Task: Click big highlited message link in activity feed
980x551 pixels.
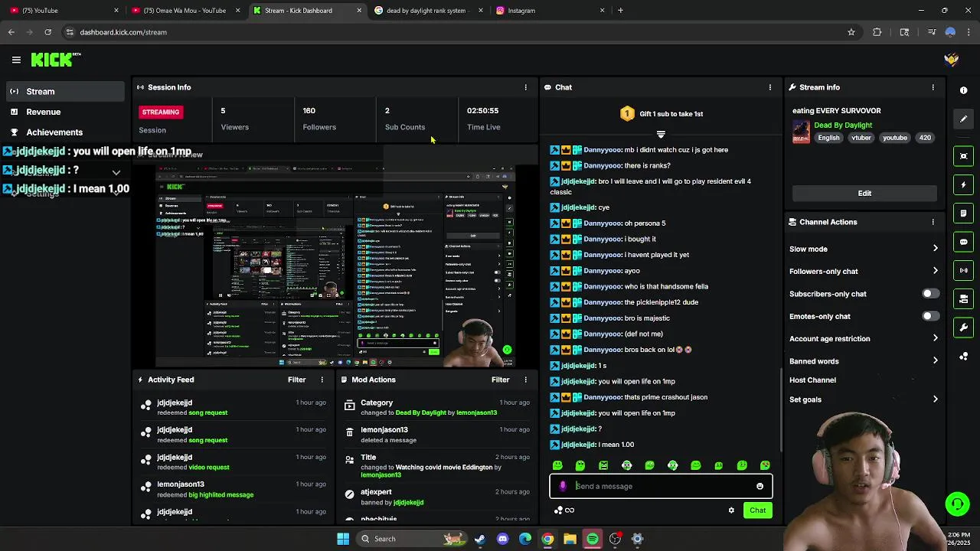Action: click(220, 494)
